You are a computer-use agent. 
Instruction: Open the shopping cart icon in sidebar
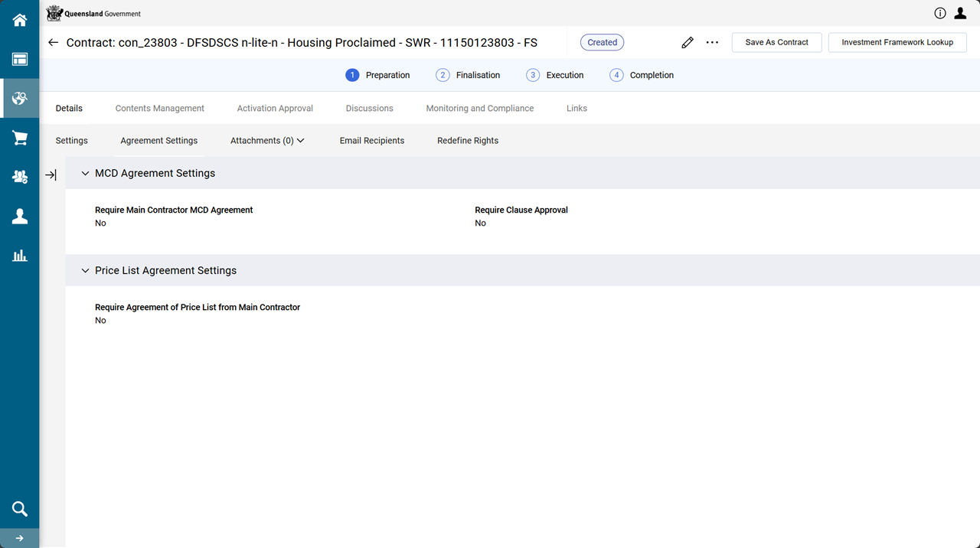(x=19, y=138)
